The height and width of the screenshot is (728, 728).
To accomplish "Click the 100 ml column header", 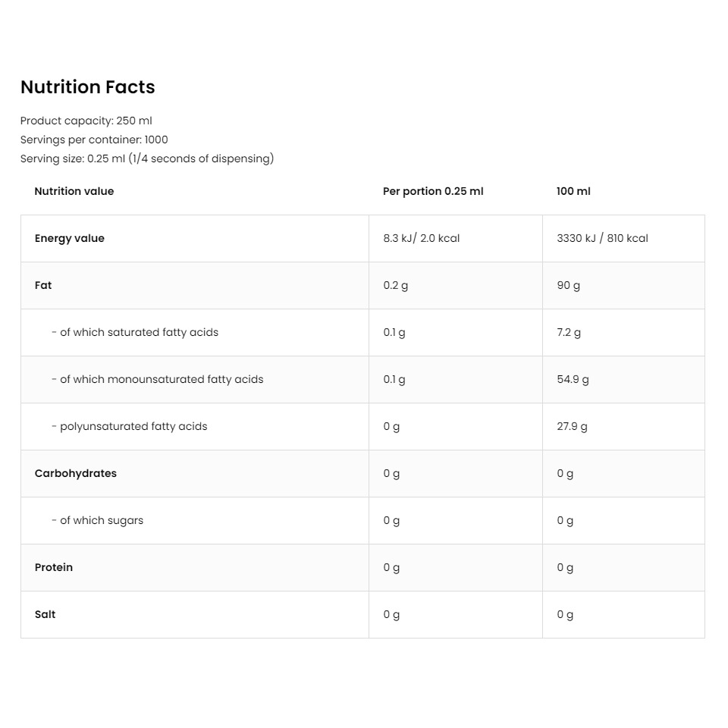I will point(573,191).
